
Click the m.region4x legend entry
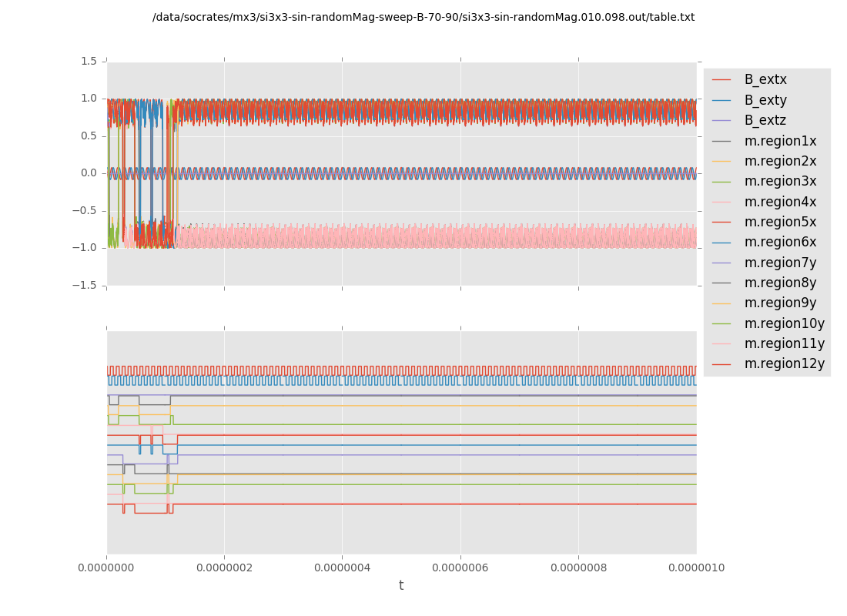[780, 202]
